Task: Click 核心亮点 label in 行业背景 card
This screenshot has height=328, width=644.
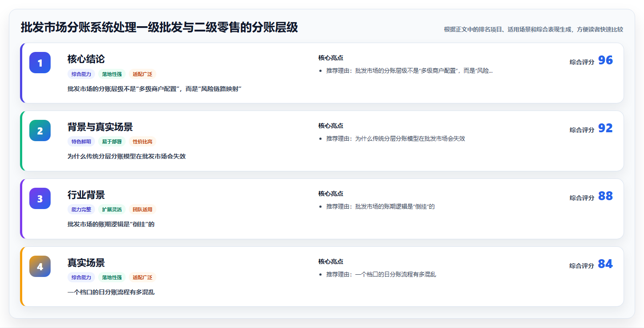Action: [330, 194]
